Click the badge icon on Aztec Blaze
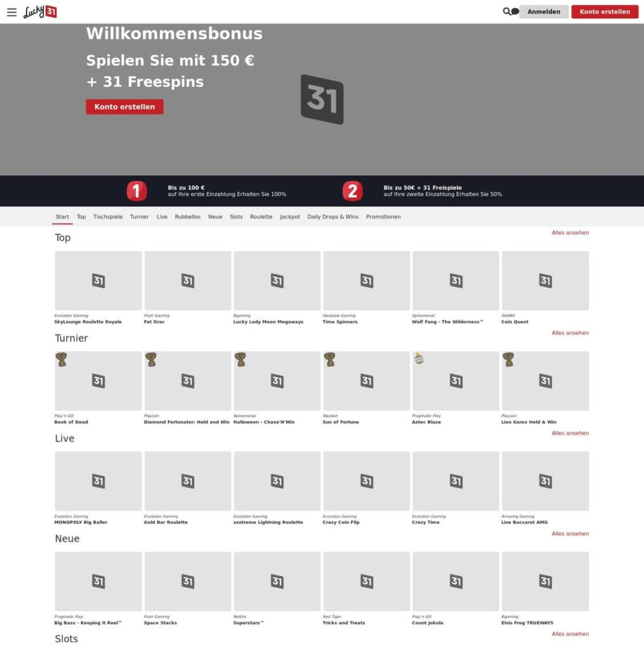The image size is (644, 650). [x=419, y=359]
